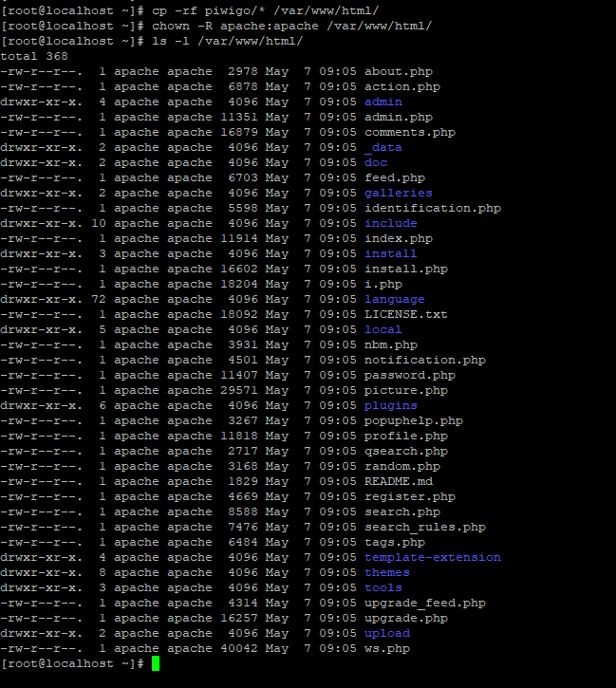The width and height of the screenshot is (616, 688).
Task: Click the feed.php filename
Action: click(395, 177)
